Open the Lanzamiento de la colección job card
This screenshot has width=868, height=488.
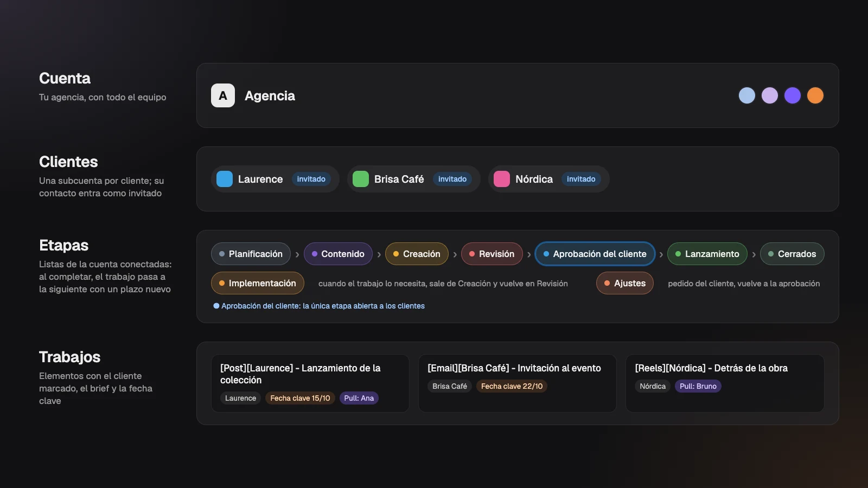point(310,383)
